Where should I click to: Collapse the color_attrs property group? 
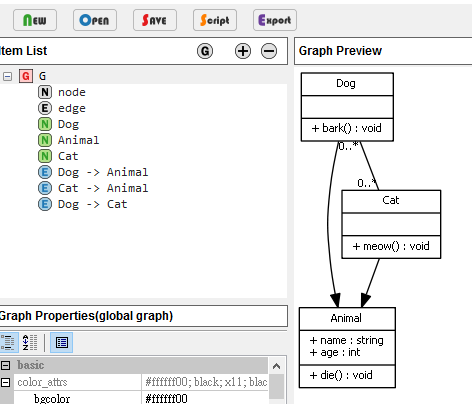5,382
